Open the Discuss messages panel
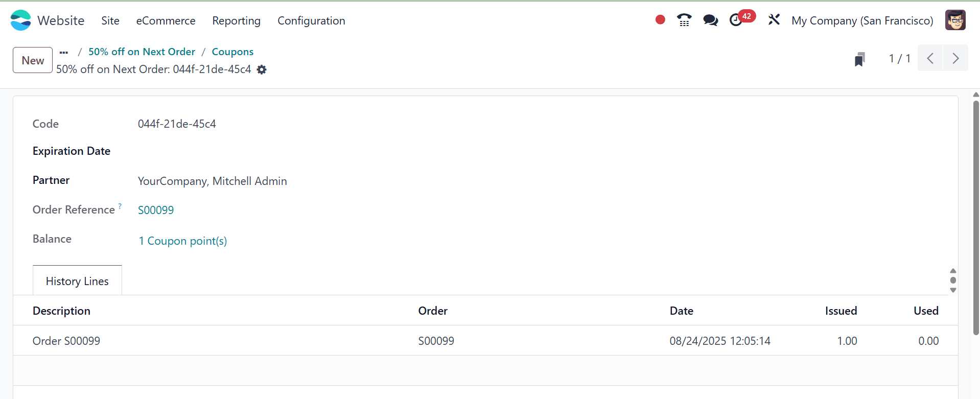This screenshot has height=399, width=980. 710,20
